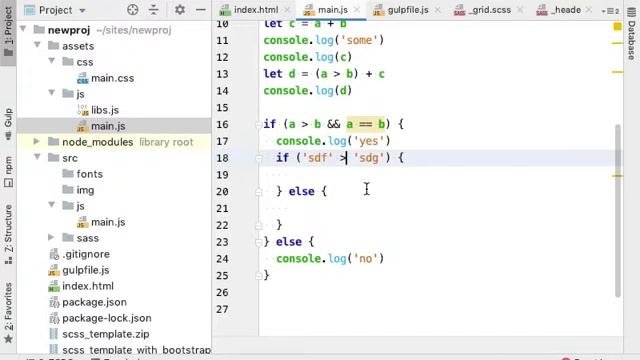
Task: Toggle the Z: Structure tool window
Action: coord(8,234)
